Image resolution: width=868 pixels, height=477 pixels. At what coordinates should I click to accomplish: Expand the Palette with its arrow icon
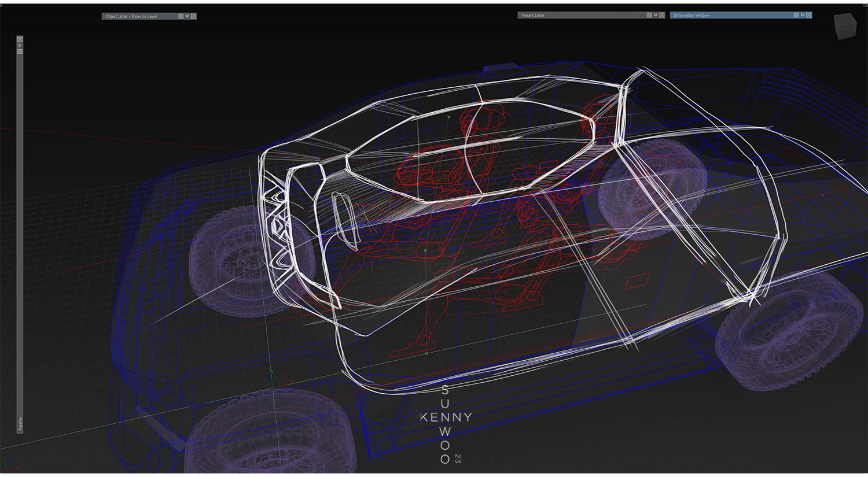20,45
